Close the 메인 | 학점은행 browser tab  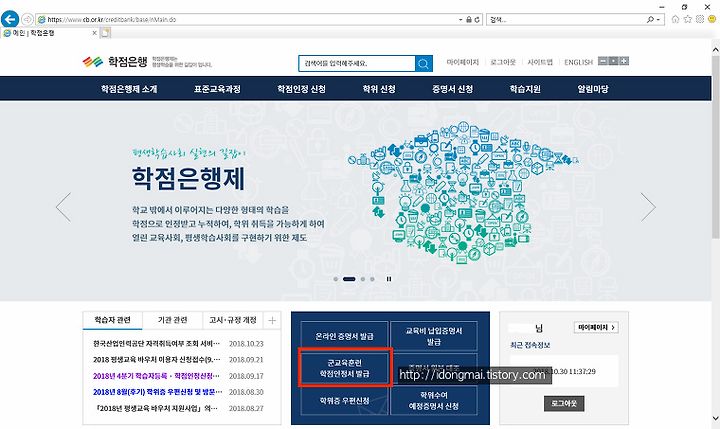click(x=95, y=33)
